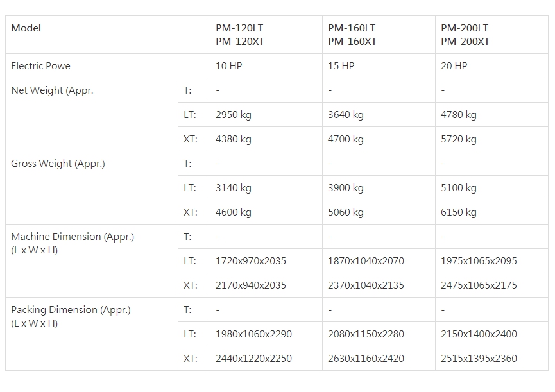Select the 5100 kg gross weight cell

tap(491, 188)
